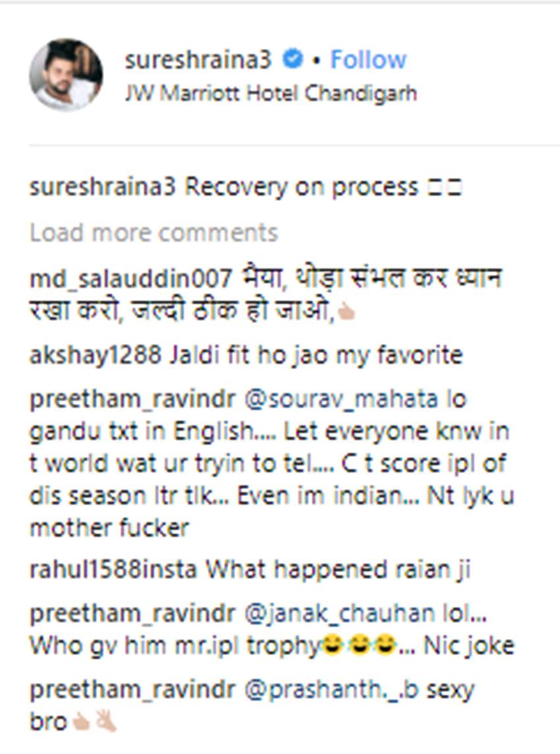
Task: Open akshay1288 commenter profile
Action: (x=96, y=355)
